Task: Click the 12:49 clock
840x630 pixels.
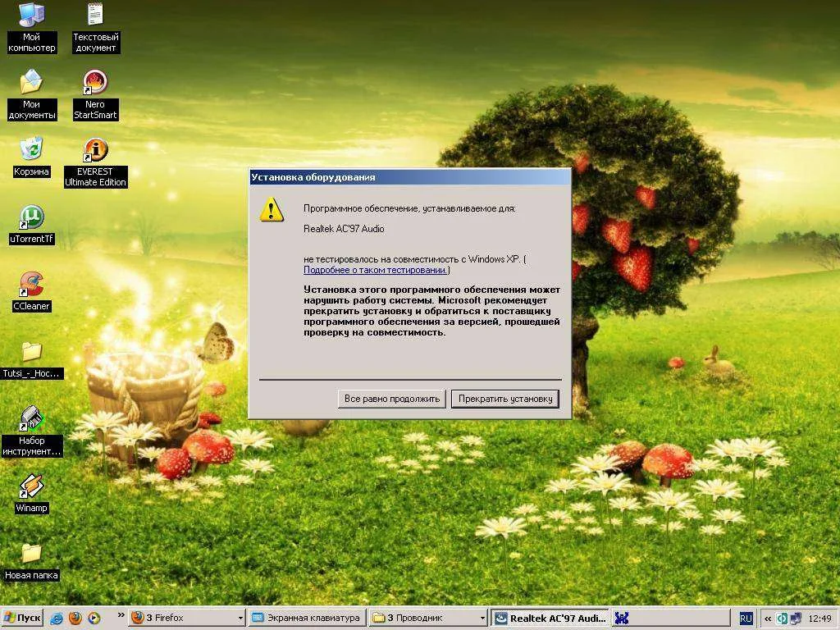Action: tap(819, 619)
